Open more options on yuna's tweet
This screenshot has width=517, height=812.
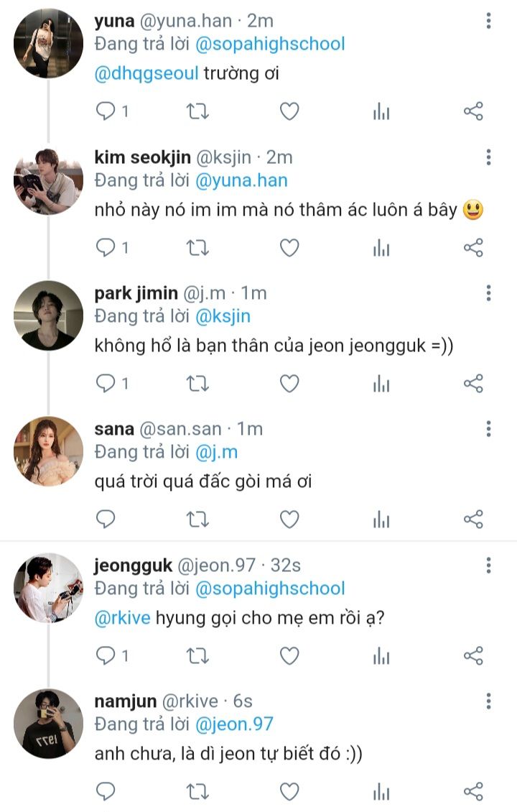pos(488,22)
